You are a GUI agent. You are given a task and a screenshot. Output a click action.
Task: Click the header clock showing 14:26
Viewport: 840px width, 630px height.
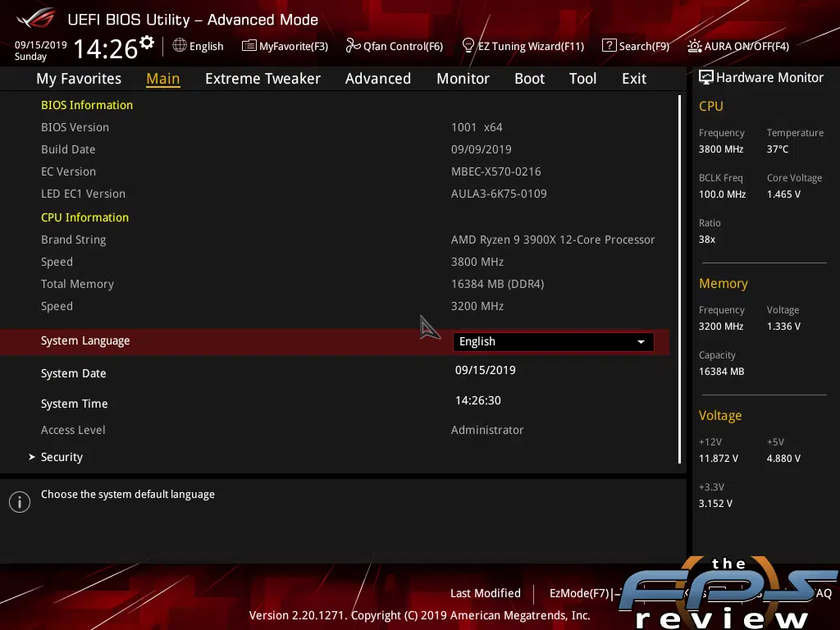106,48
